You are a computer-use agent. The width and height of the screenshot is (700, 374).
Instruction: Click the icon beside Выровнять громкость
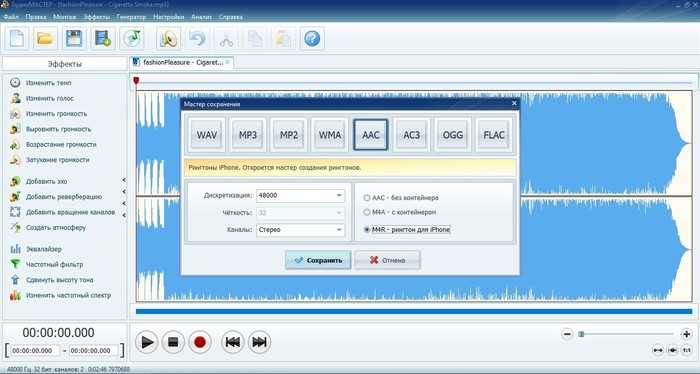point(15,129)
